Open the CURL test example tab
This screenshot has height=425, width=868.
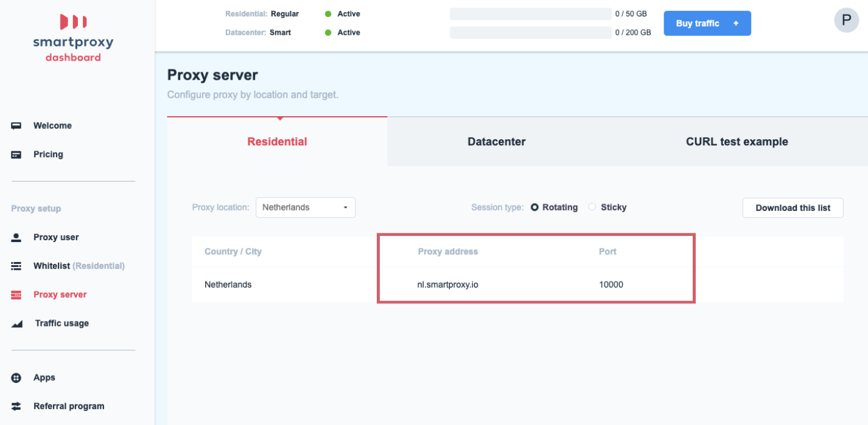coord(737,142)
